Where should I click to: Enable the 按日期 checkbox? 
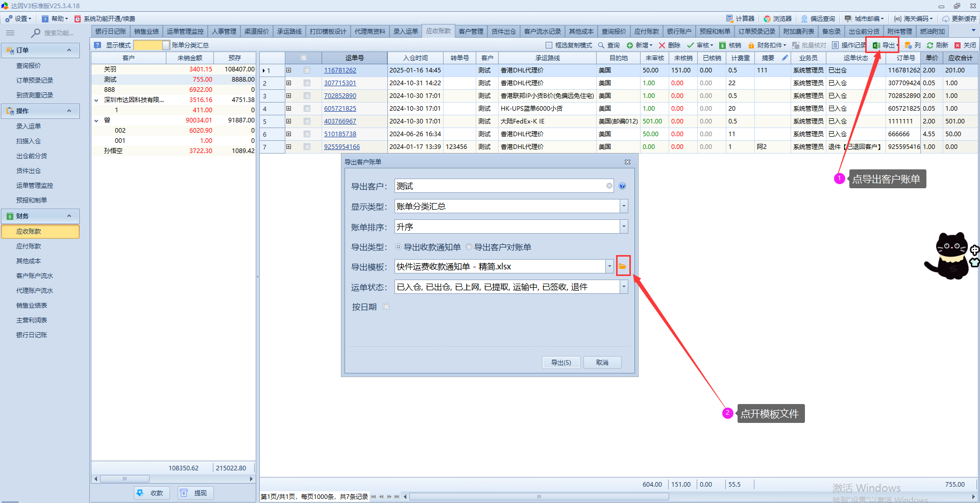(x=386, y=307)
